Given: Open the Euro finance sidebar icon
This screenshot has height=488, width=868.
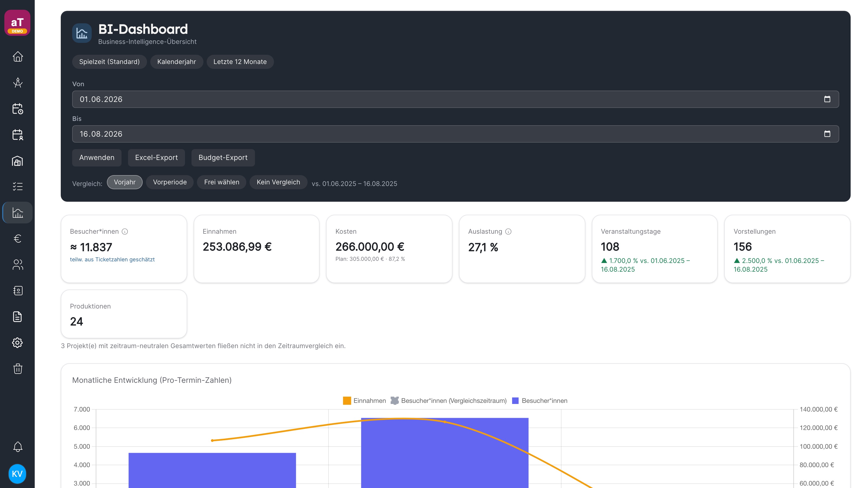Looking at the screenshot, I should click(x=18, y=239).
